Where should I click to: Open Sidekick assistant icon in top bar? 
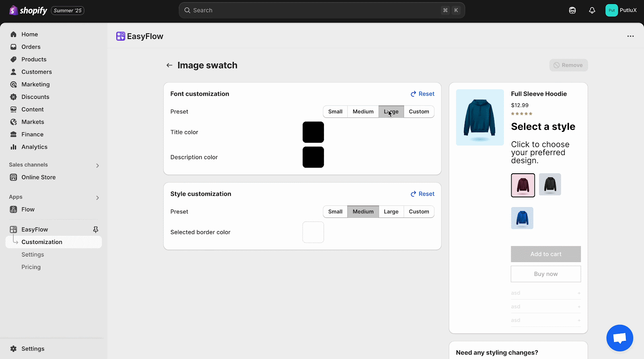click(572, 10)
